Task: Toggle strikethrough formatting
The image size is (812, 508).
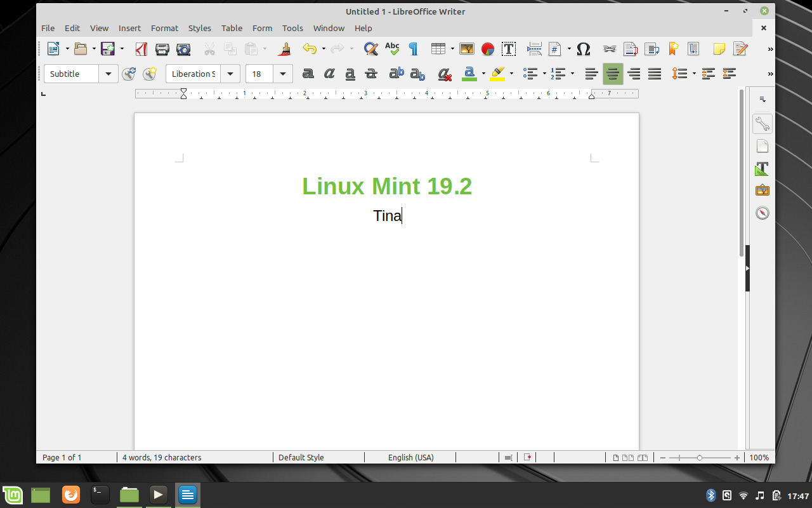Action: pos(370,74)
